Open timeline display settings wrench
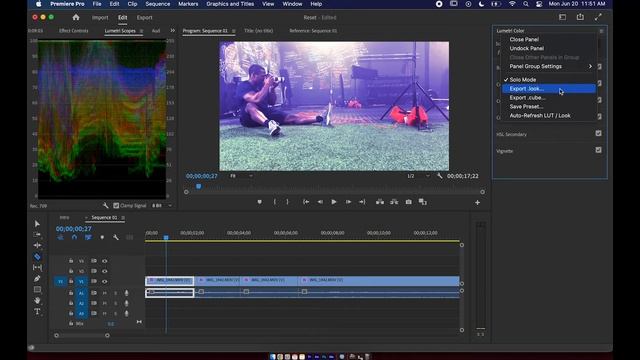Image resolution: width=640 pixels, height=360 pixels. pos(116,237)
